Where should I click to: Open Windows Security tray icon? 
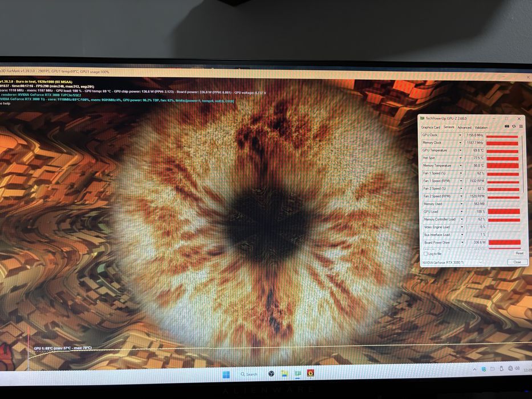click(x=484, y=369)
